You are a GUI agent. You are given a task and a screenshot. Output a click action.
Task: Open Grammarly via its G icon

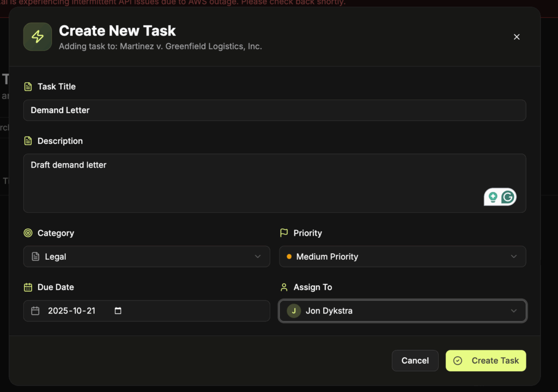[508, 197]
